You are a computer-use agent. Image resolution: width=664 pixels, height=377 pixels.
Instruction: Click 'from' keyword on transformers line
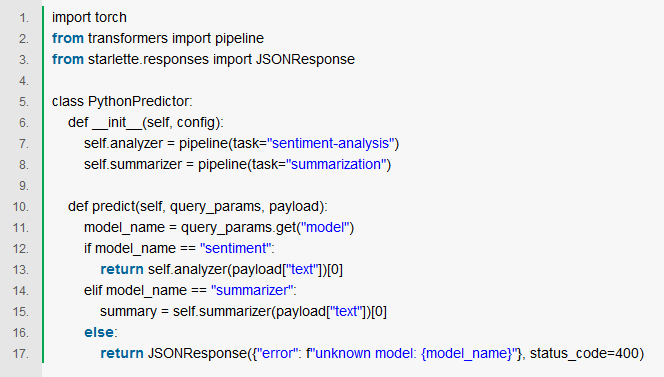[x=68, y=38]
